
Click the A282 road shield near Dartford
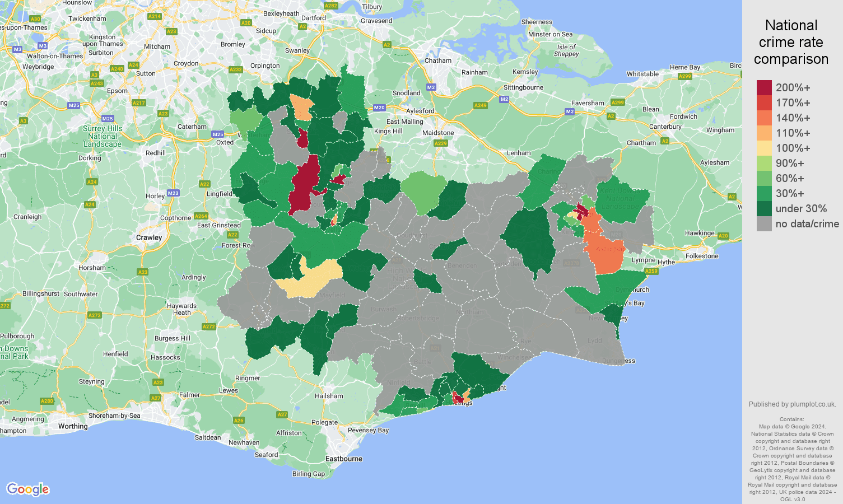[331, 6]
